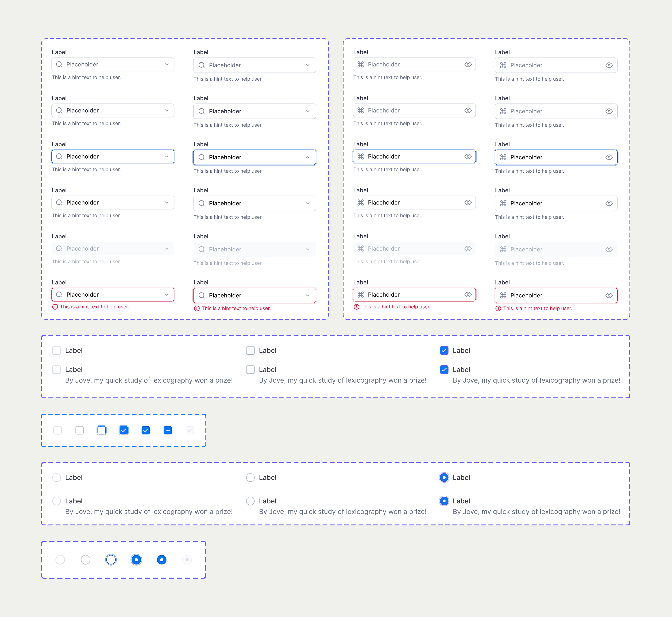Click command icon in red-bordered right-column eye field
The height and width of the screenshot is (617, 672).
(503, 295)
